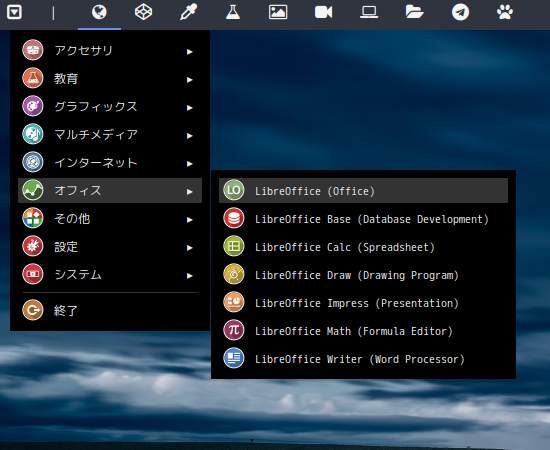
Task: Click the その他 category icon
Action: [x=33, y=218]
